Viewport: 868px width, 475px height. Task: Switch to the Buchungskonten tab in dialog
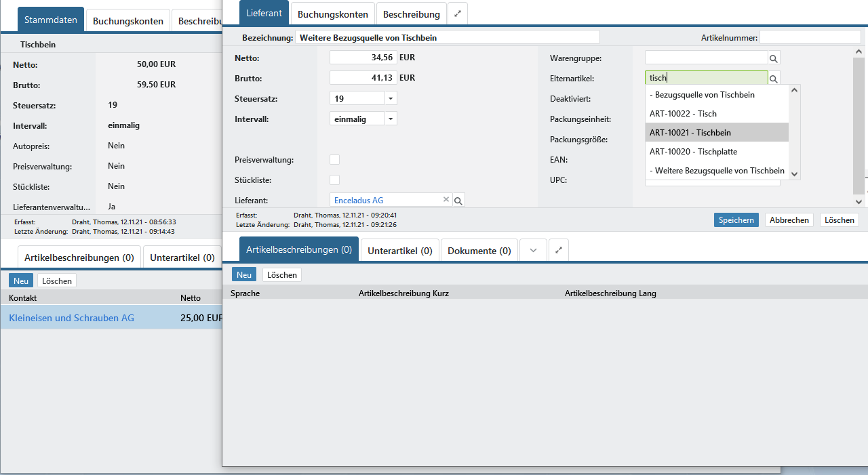click(x=332, y=14)
